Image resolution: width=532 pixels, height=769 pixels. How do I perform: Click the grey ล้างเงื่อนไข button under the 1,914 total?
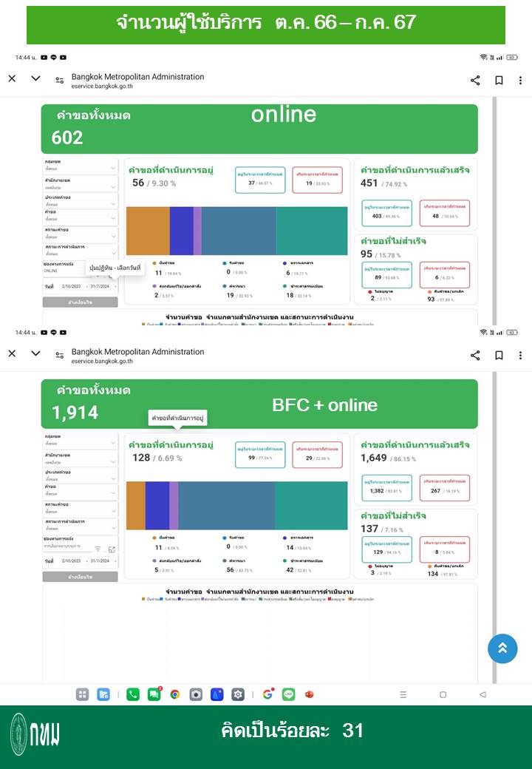80,577
